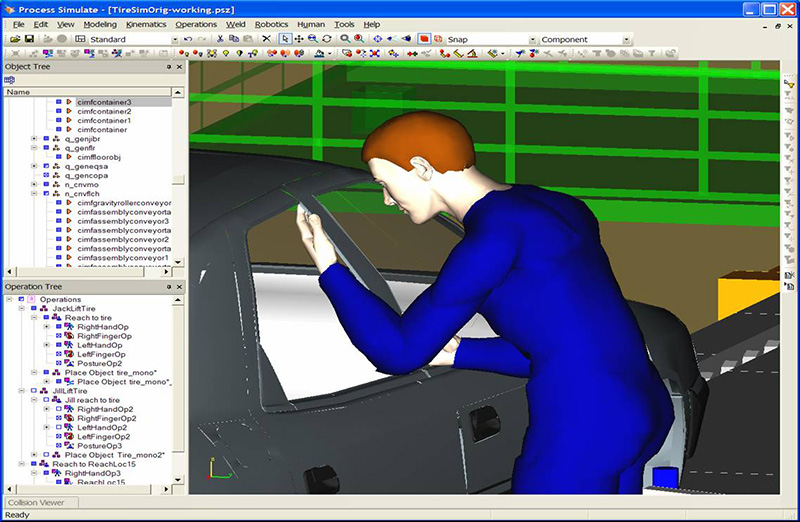Activate the Pan view tool
Screen dimensions: 800x522
(298, 39)
